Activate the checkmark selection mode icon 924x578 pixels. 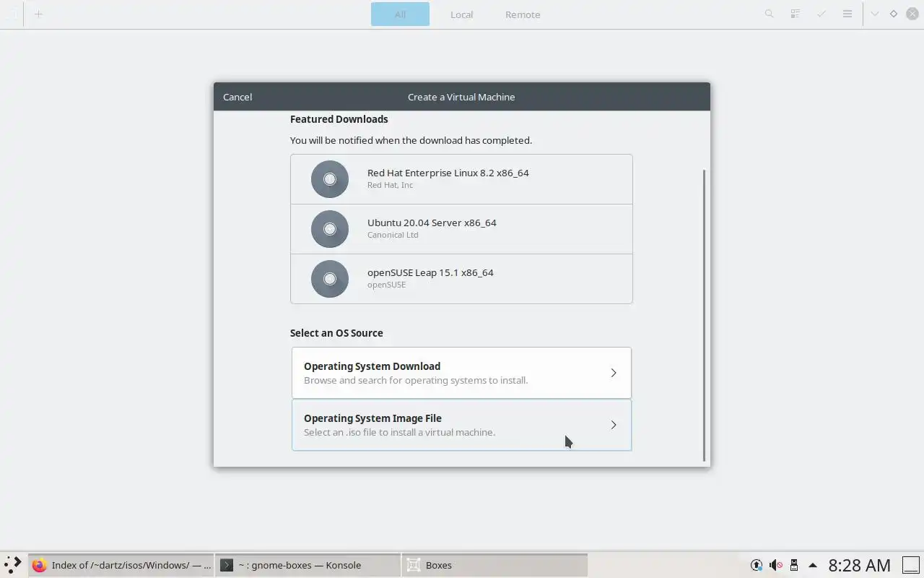821,14
